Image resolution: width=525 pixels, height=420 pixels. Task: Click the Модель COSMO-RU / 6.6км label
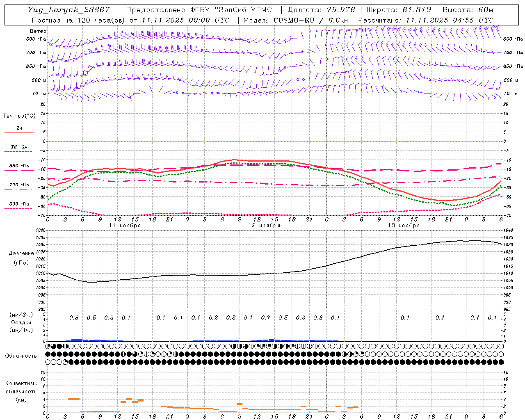296,20
